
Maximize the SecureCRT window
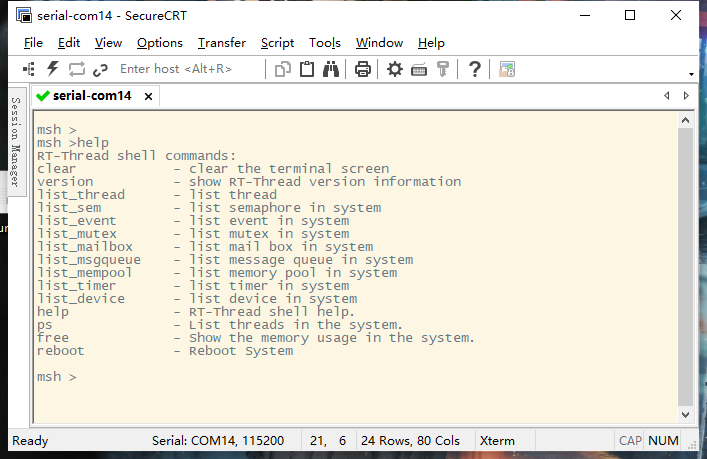point(630,15)
